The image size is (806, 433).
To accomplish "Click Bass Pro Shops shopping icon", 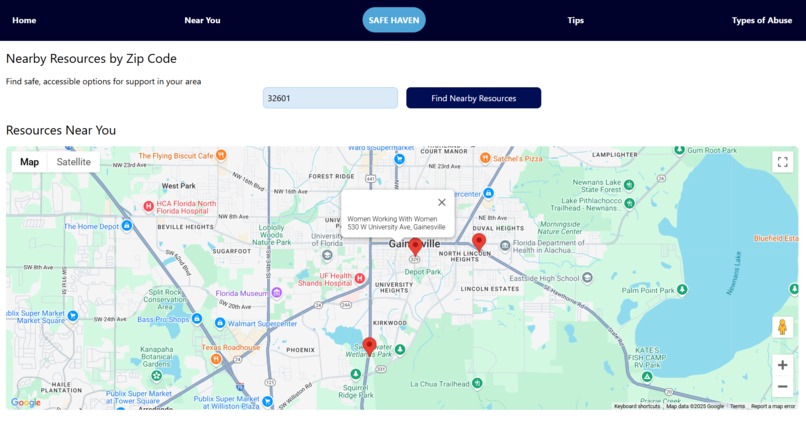I will 197,319.
